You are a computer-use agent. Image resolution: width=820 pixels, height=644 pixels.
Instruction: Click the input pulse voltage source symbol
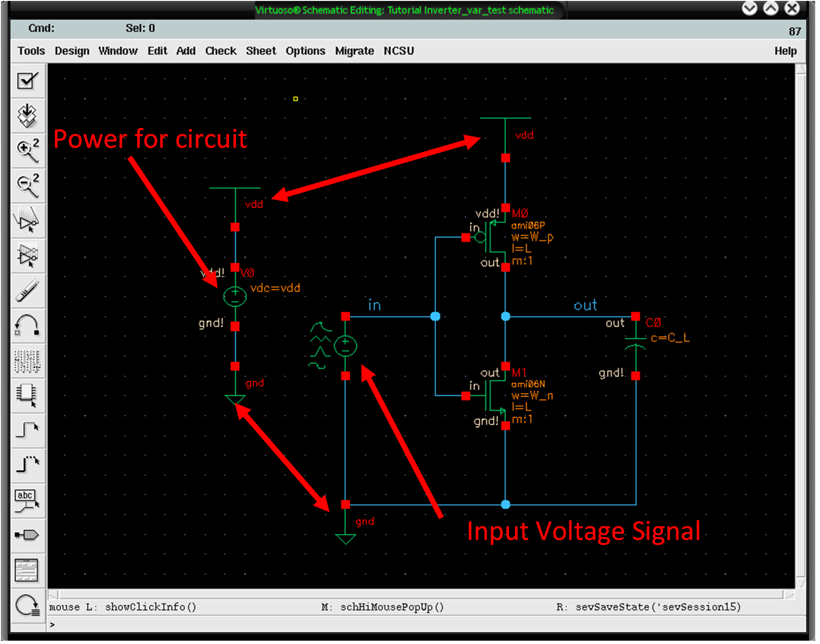[x=345, y=346]
